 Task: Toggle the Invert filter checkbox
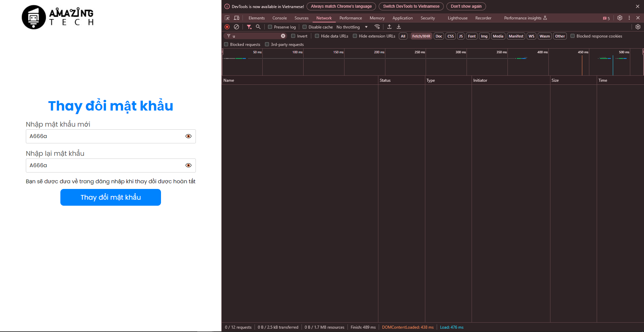pyautogui.click(x=293, y=36)
